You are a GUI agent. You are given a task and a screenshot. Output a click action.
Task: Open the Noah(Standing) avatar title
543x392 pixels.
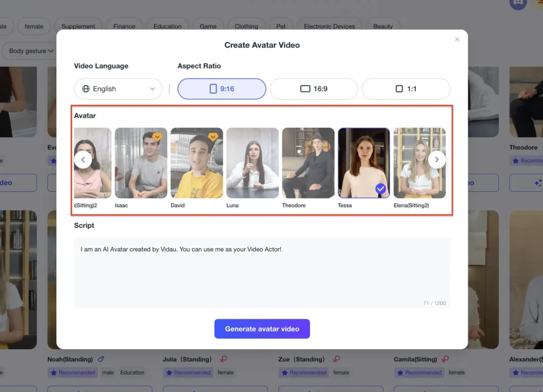click(70, 360)
